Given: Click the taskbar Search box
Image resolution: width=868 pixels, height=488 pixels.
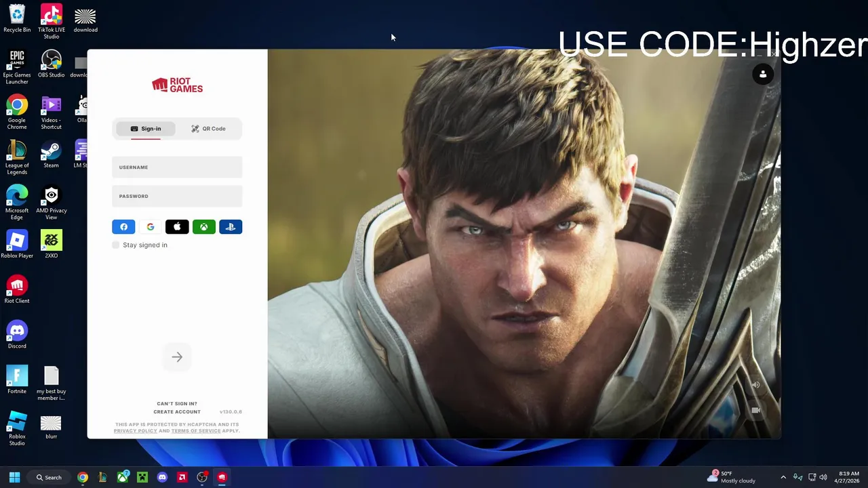Looking at the screenshot, I should coord(50,477).
